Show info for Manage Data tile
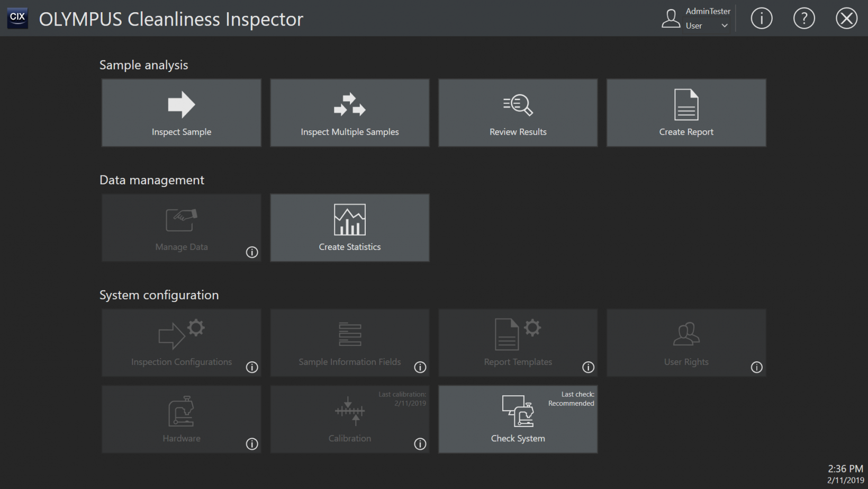The image size is (868, 489). (252, 252)
